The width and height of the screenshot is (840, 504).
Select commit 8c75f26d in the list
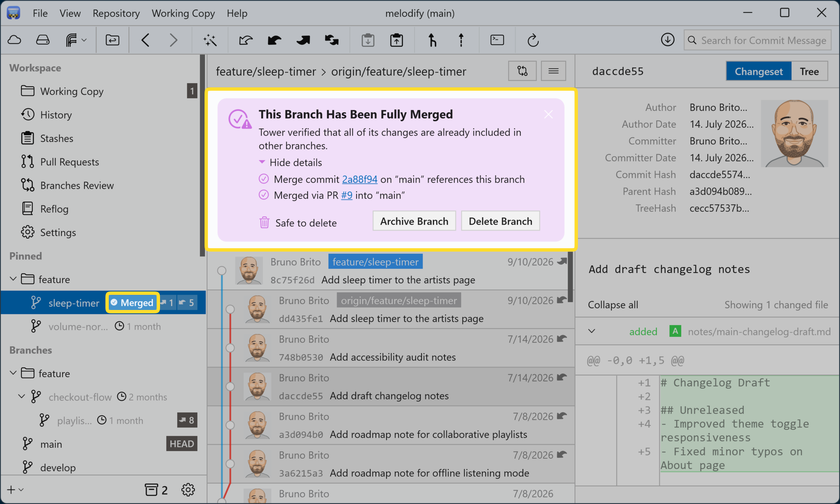coord(391,271)
